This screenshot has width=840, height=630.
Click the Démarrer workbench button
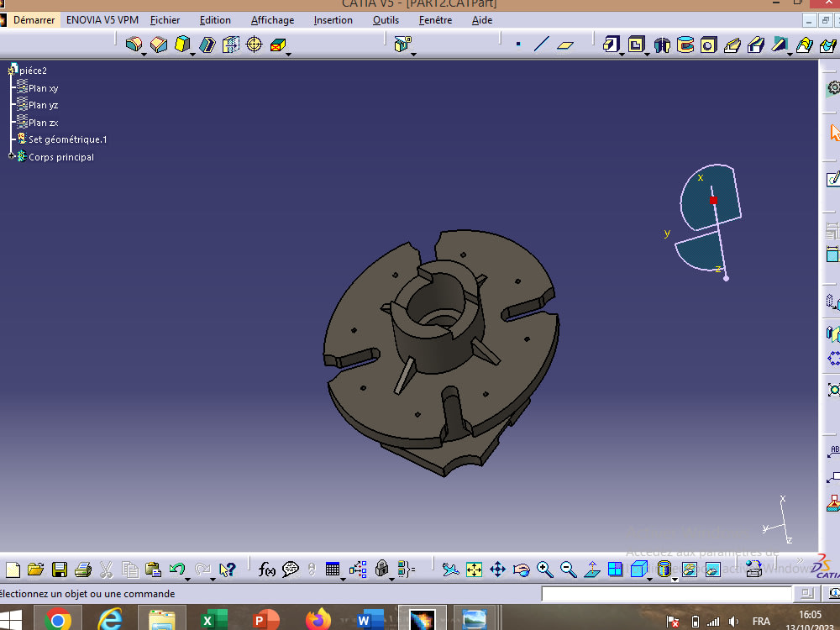click(32, 19)
